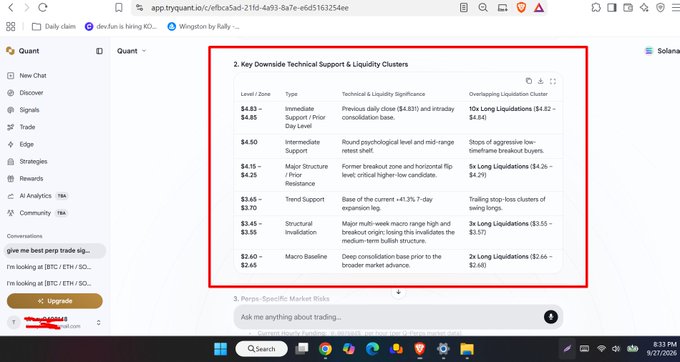Open the Trade page
680x362 pixels.
pos(21,127)
